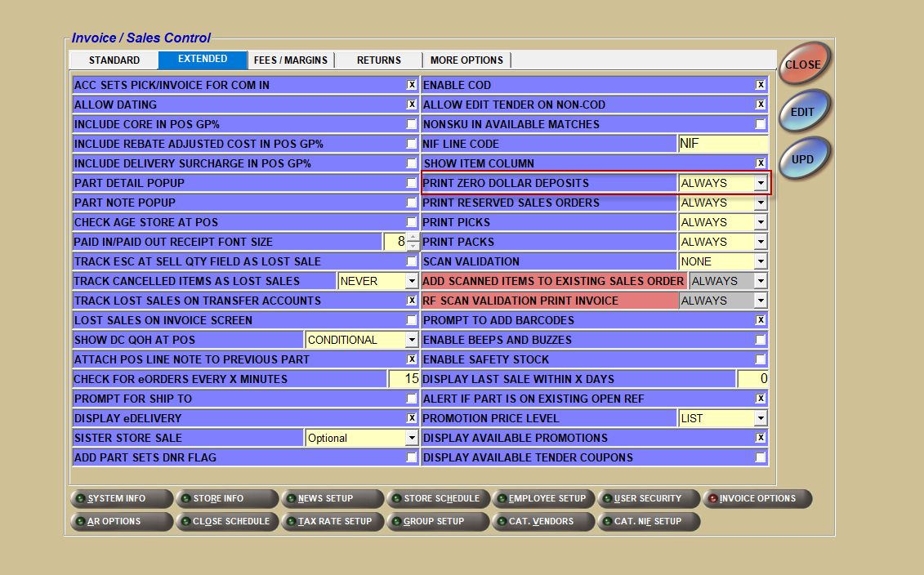Click the blue UPD oval button
Image resolution: width=924 pixels, height=575 pixels.
tap(804, 159)
